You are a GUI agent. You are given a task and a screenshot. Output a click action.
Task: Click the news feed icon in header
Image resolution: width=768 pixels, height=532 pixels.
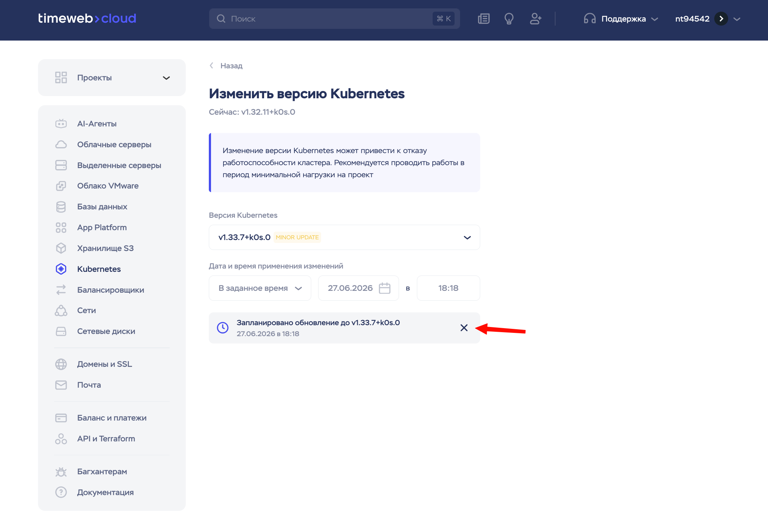[x=483, y=19]
